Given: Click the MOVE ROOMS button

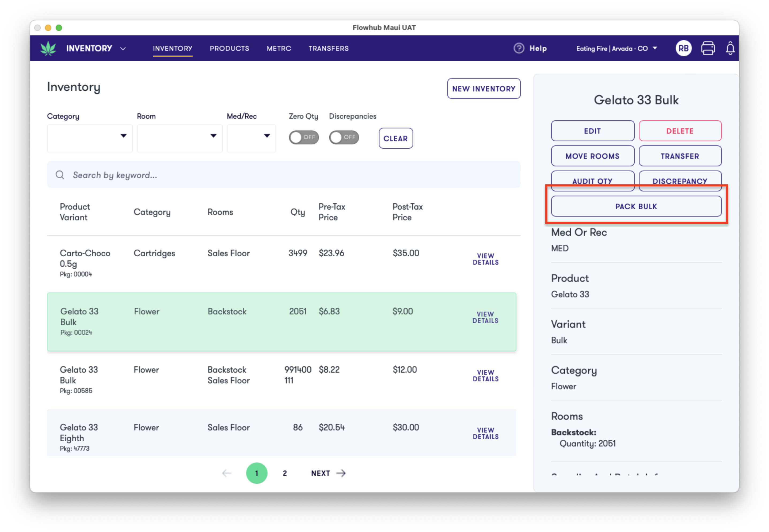Looking at the screenshot, I should pos(592,156).
